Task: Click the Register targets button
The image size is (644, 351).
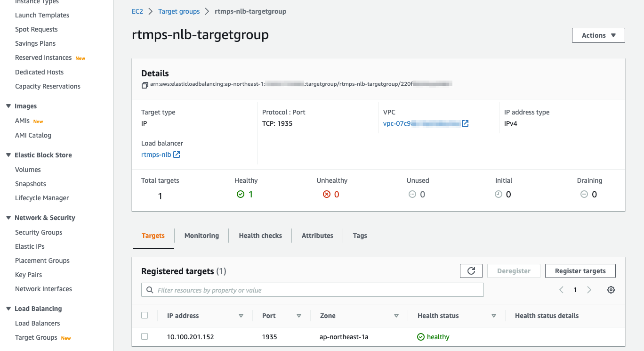Action: click(x=580, y=271)
